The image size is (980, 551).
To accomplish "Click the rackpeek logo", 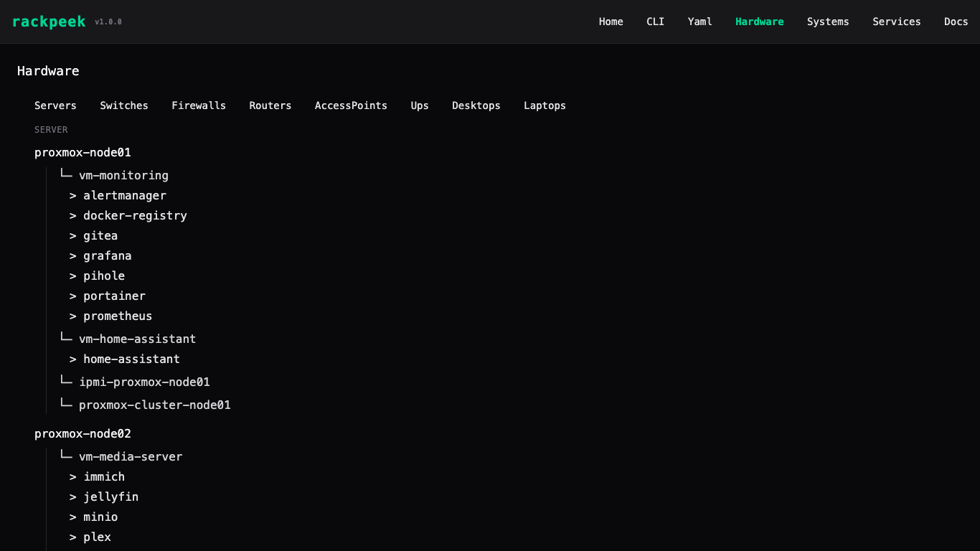I will point(49,22).
